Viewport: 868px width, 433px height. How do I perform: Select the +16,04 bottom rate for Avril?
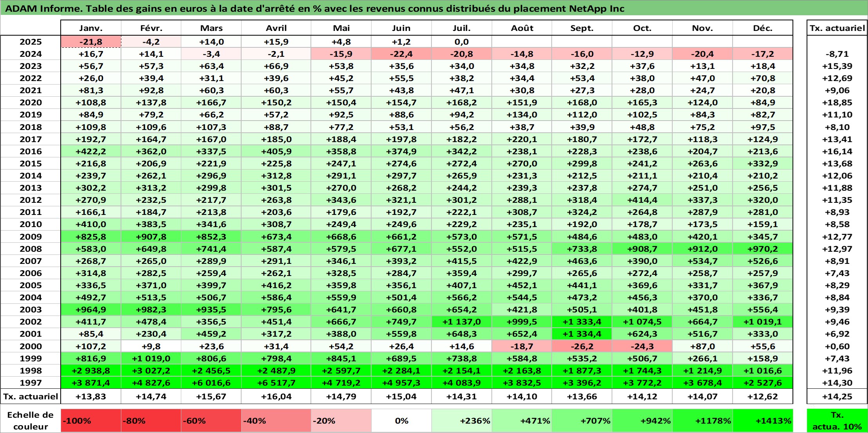point(276,397)
